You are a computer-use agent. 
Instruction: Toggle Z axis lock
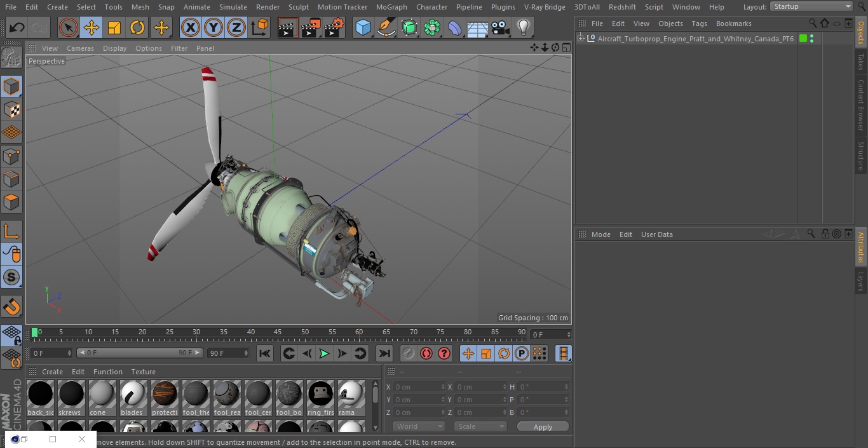point(236,27)
